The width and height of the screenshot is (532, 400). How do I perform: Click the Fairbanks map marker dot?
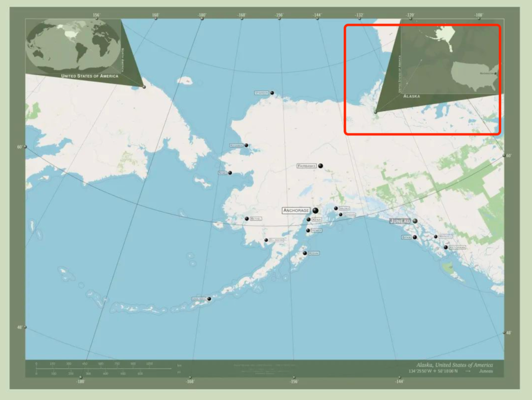[x=320, y=166]
